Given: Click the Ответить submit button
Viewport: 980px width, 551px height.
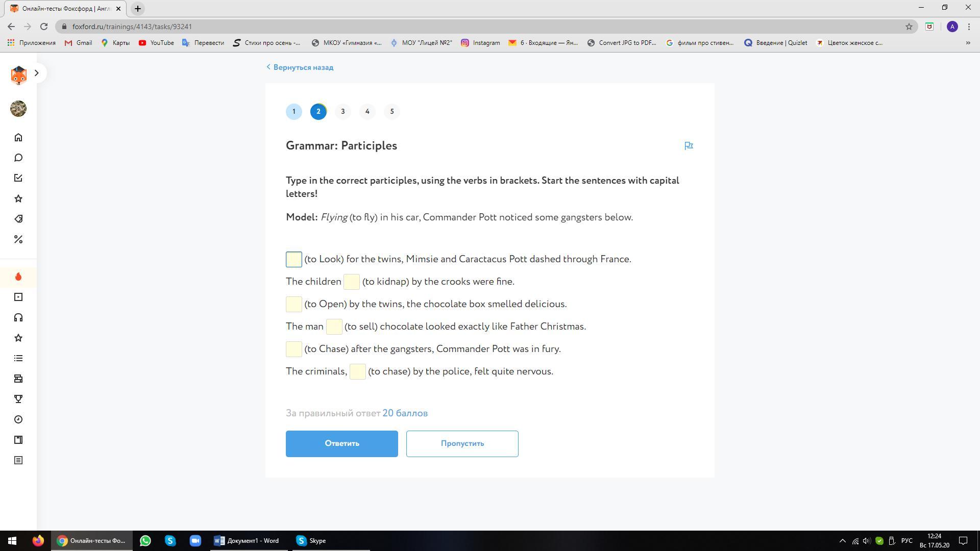Looking at the screenshot, I should tap(342, 444).
